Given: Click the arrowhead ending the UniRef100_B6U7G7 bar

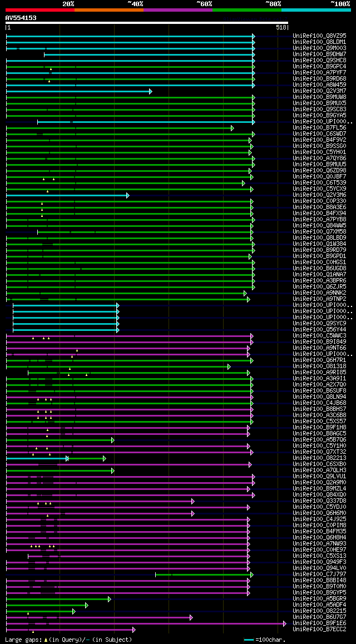Looking at the screenshot, I should coord(191,618).
